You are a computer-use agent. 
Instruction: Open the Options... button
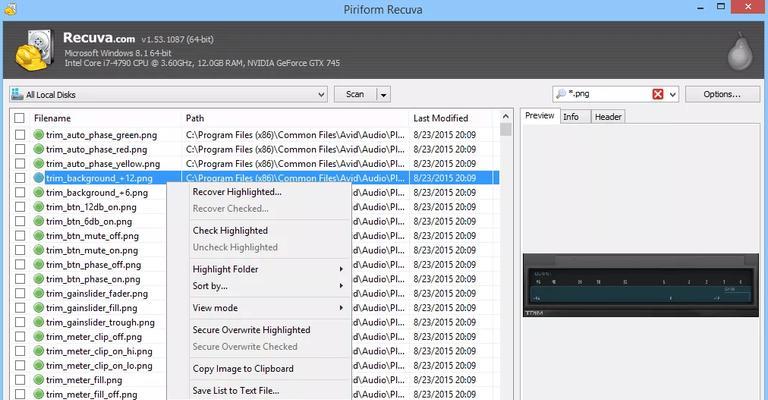pos(722,94)
